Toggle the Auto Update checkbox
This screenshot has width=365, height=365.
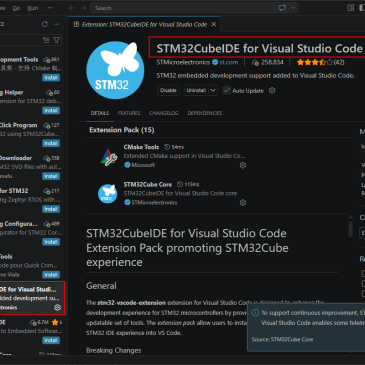pyautogui.click(x=227, y=90)
